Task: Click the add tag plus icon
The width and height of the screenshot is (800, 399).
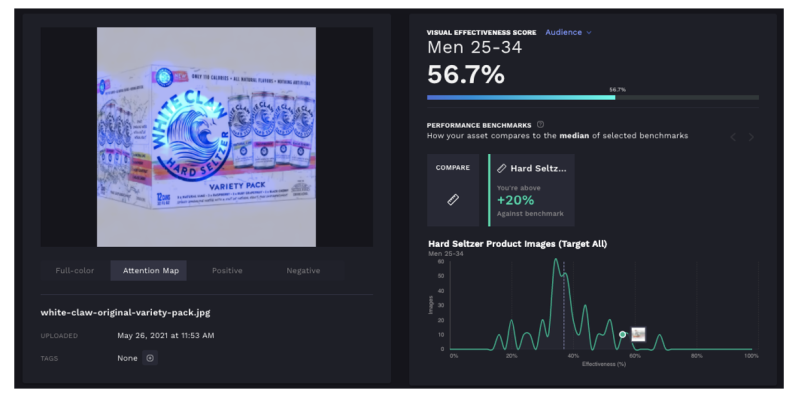Action: click(x=150, y=358)
